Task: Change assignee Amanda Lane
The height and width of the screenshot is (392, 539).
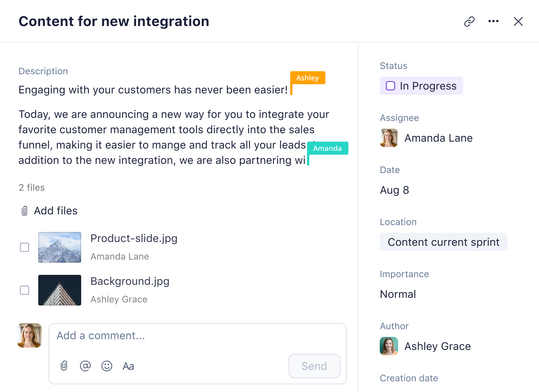Action: (426, 138)
